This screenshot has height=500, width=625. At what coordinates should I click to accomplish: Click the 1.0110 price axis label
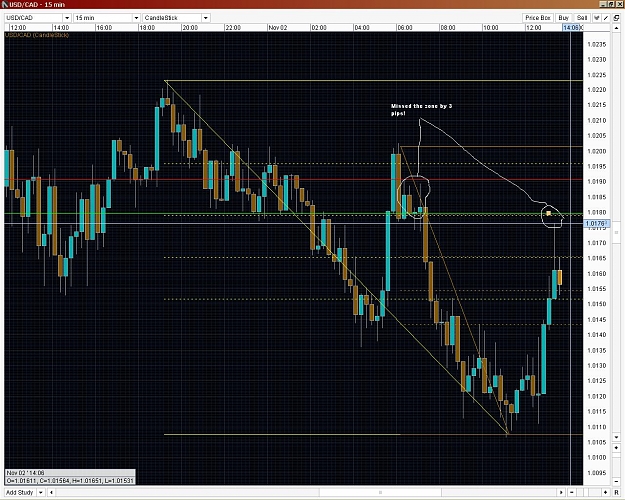pyautogui.click(x=597, y=427)
